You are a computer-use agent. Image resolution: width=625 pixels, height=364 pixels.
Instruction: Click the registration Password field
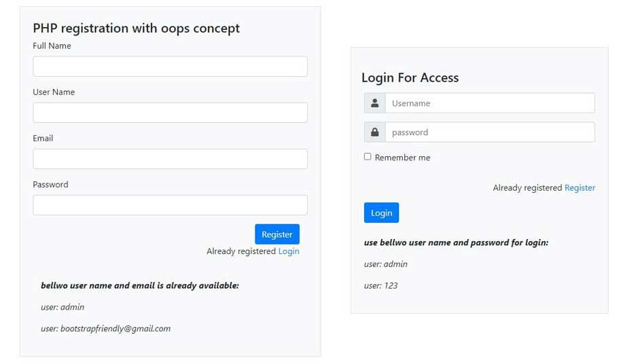click(x=170, y=205)
